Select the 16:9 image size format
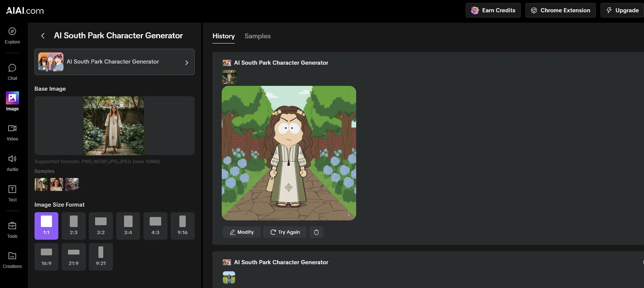The width and height of the screenshot is (644, 288). (x=46, y=257)
